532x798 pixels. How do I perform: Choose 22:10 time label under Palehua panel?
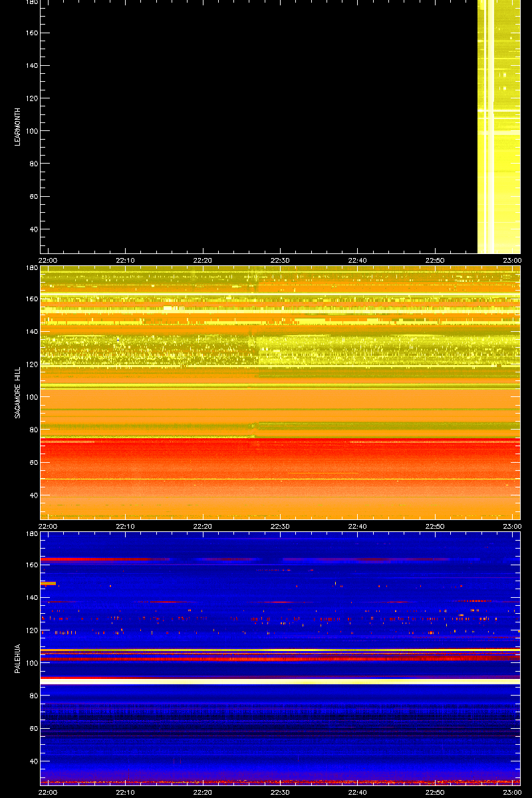126,792
